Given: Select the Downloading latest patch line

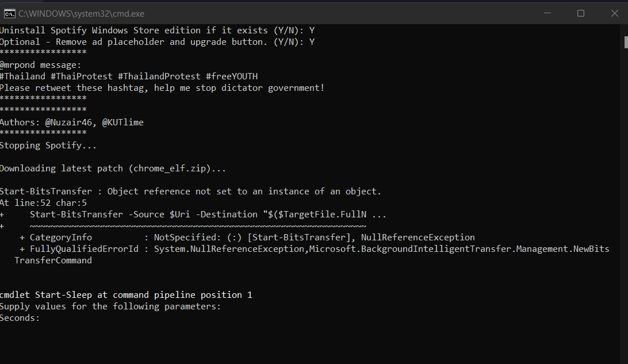Looking at the screenshot, I should (x=113, y=168).
